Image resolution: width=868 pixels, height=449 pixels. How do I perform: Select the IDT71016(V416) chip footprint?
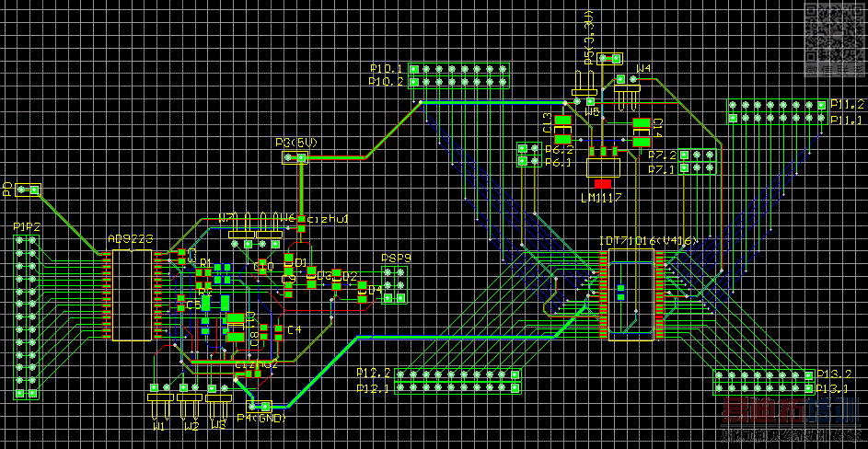pyautogui.click(x=631, y=294)
